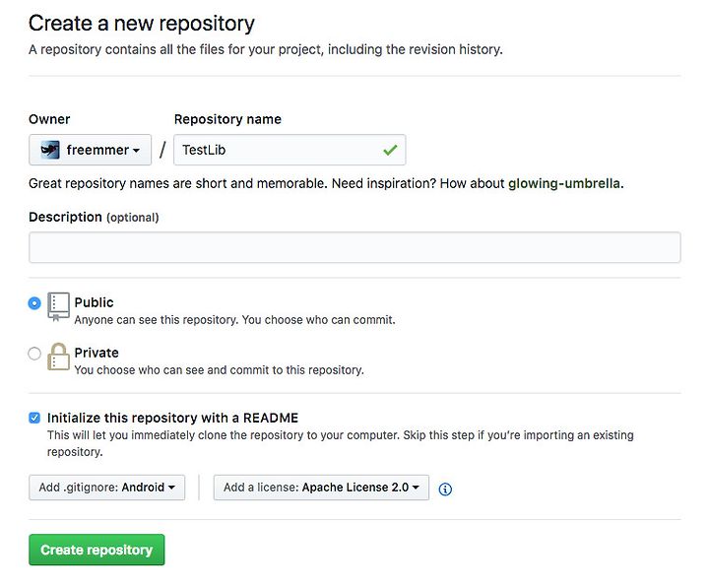
Task: Click the Description text field
Action: [354, 247]
